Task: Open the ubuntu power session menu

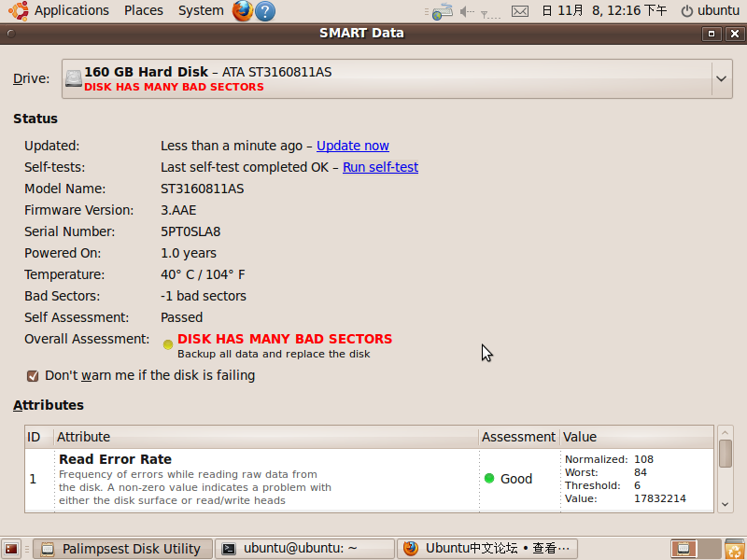Action: pyautogui.click(x=710, y=10)
